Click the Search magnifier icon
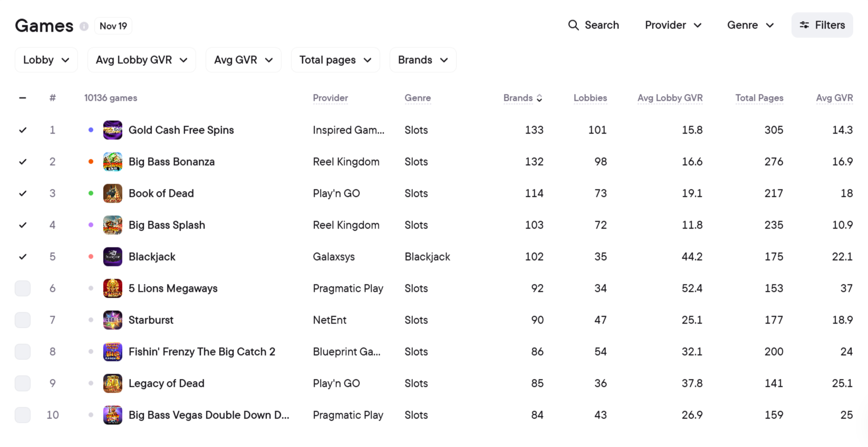This screenshot has width=868, height=447. coord(573,25)
